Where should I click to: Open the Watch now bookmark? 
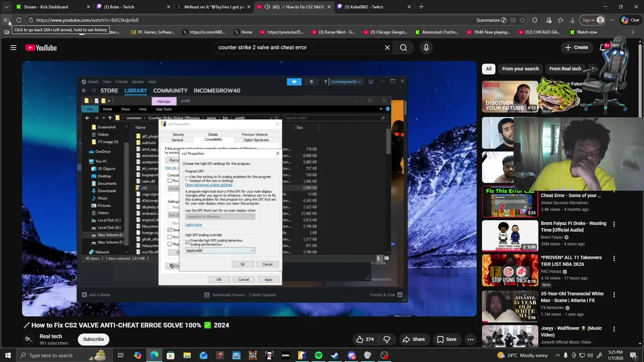coord(584,32)
